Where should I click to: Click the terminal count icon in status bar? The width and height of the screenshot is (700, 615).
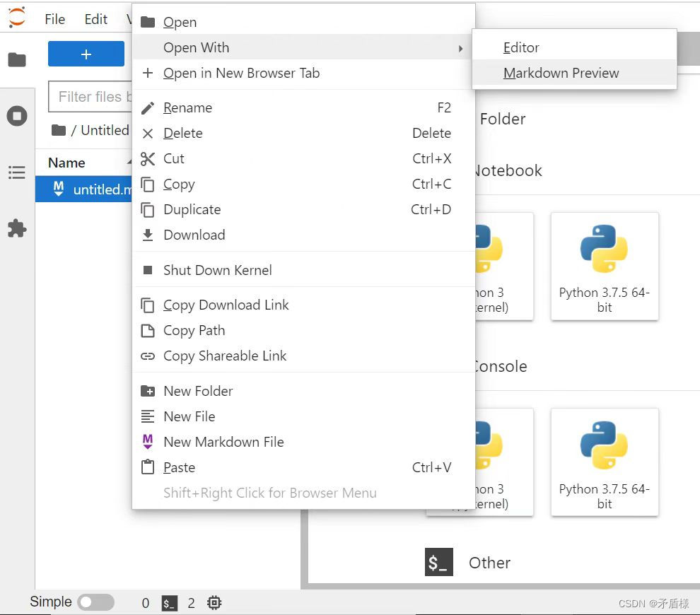[x=170, y=604]
